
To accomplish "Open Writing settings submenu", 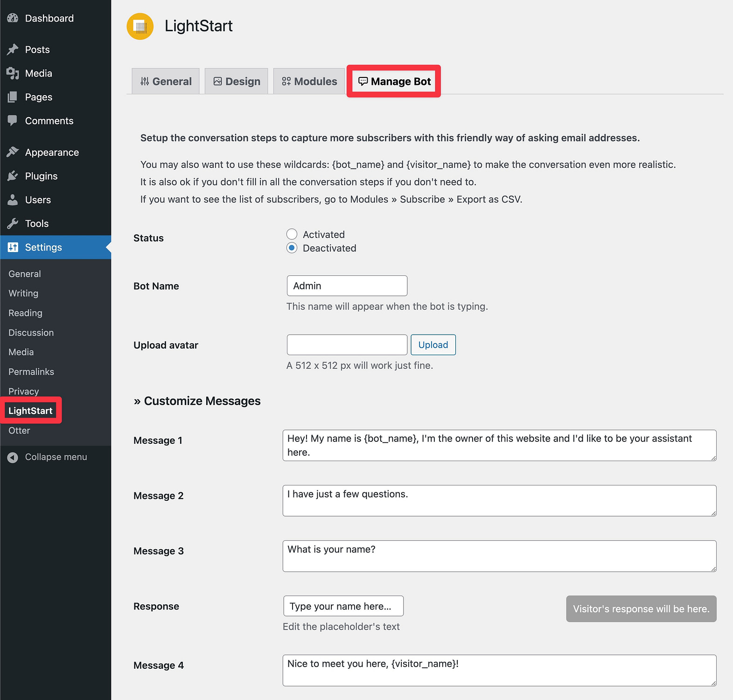I will click(23, 294).
